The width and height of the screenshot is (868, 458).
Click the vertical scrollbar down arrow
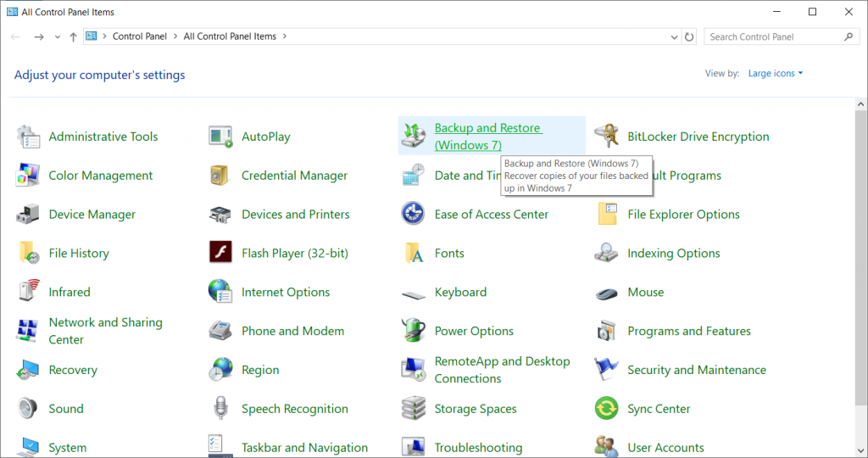point(860,451)
